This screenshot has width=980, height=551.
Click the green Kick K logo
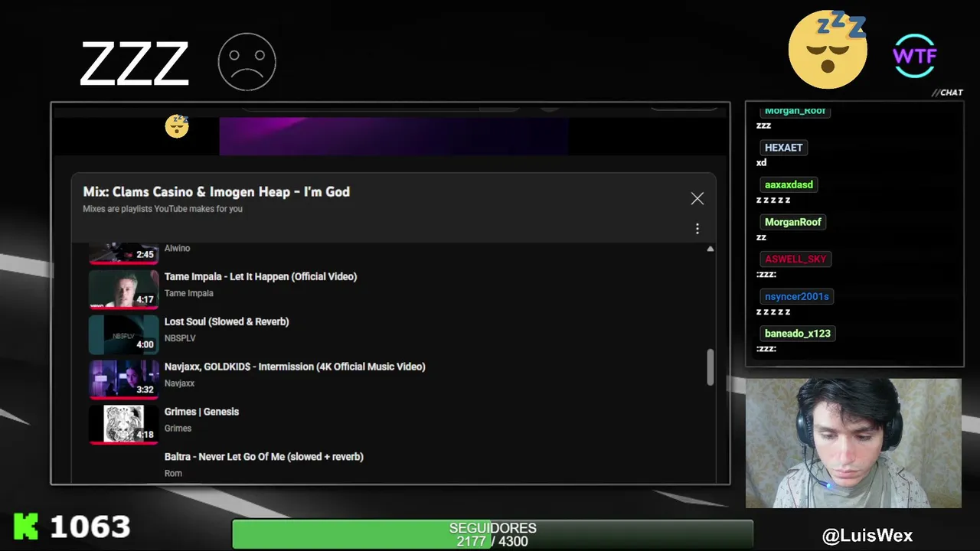point(25,527)
